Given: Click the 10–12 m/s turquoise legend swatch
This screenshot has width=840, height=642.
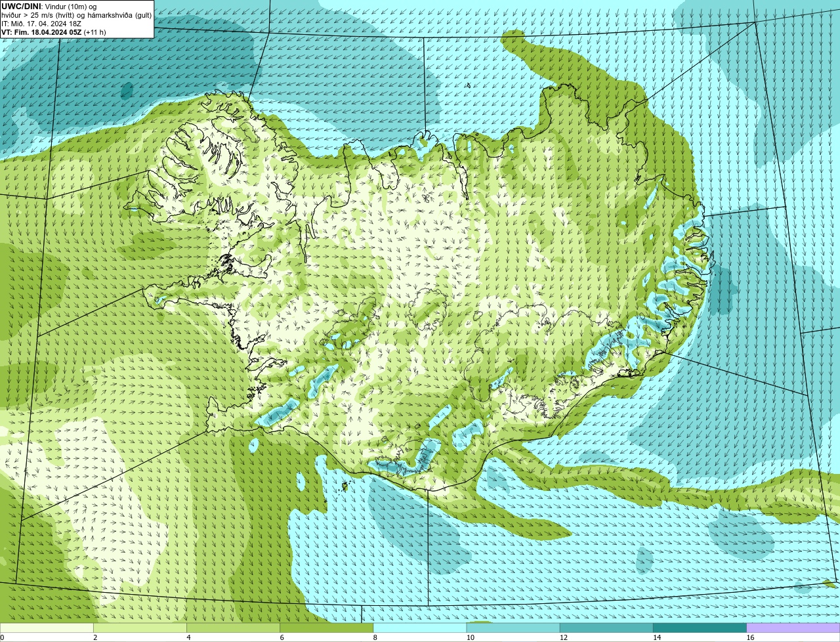Looking at the screenshot, I should 513,628.
